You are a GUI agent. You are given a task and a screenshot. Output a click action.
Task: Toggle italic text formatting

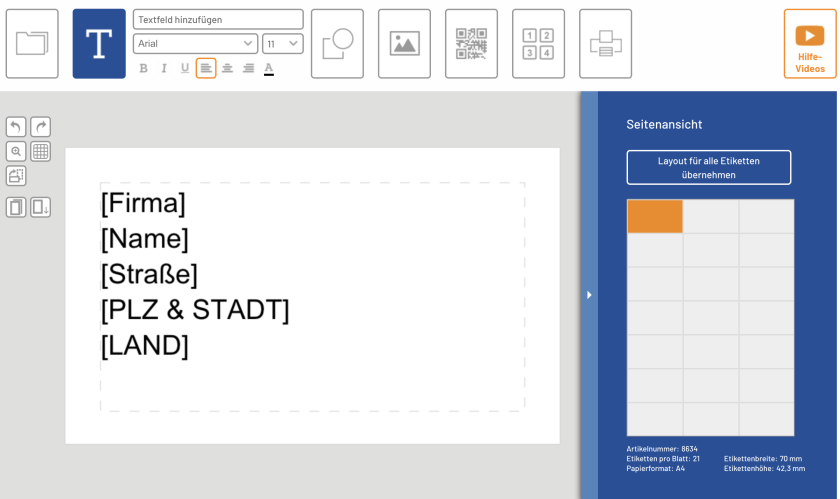click(x=164, y=68)
